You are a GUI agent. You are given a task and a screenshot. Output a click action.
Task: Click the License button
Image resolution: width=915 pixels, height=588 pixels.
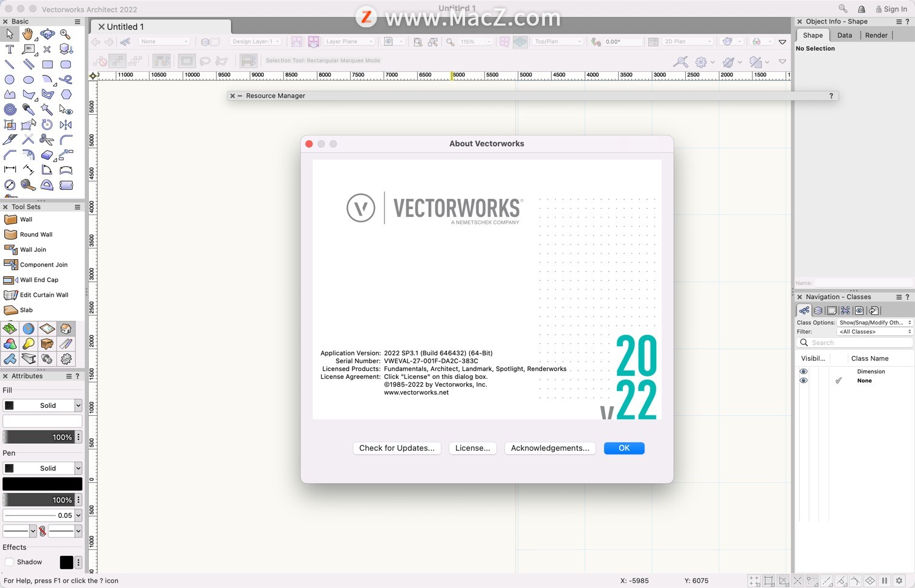472,448
